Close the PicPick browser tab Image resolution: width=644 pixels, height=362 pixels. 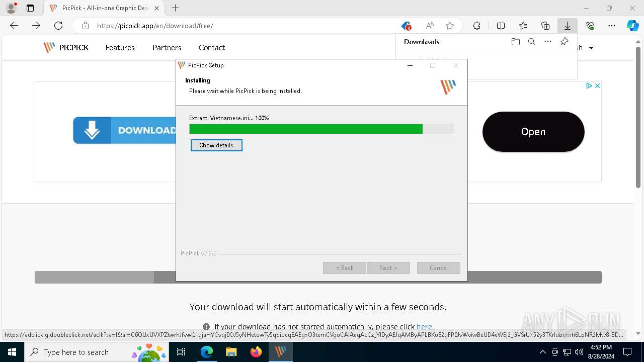coord(156,8)
